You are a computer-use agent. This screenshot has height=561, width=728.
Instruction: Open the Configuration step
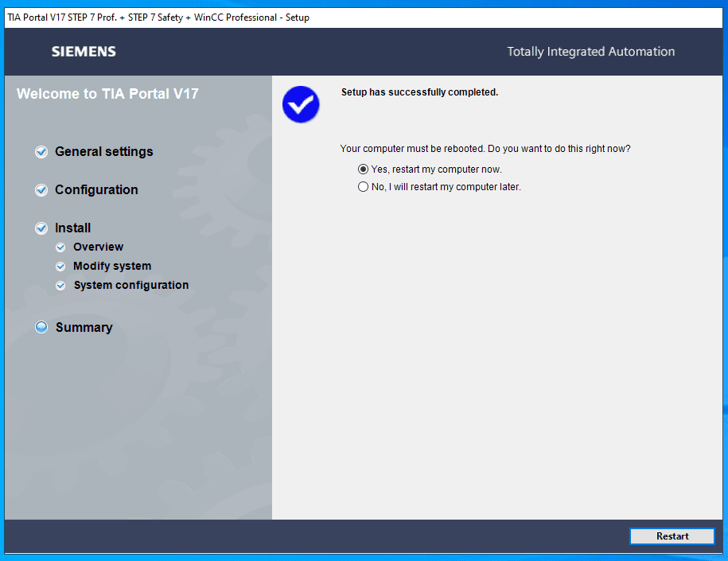tap(96, 190)
